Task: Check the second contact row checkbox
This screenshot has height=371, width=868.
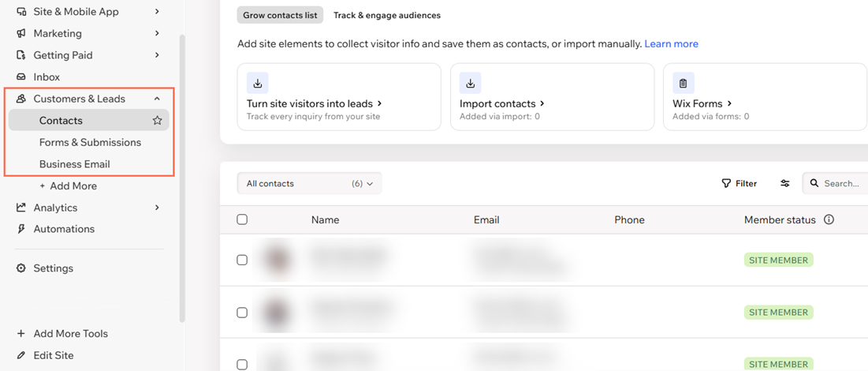Action: [x=242, y=313]
